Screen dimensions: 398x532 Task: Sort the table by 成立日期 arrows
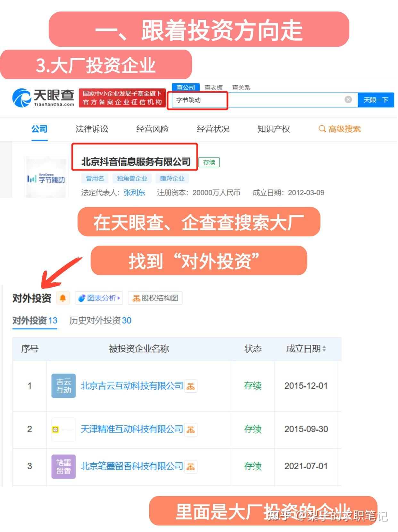coord(324,349)
